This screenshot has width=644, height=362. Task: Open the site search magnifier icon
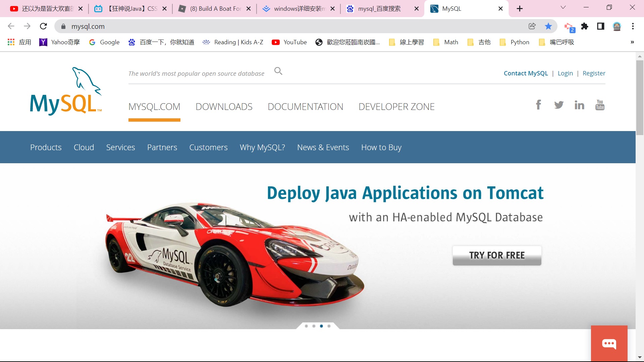(x=278, y=71)
